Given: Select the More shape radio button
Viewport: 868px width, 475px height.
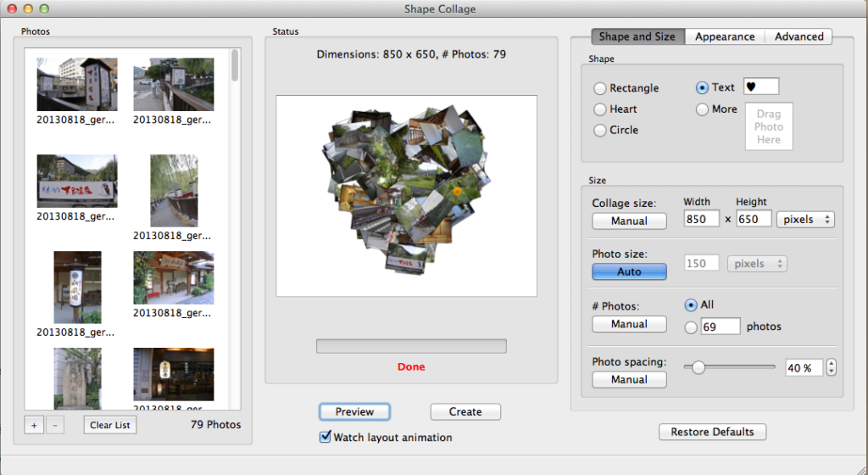Looking at the screenshot, I should pos(702,109).
